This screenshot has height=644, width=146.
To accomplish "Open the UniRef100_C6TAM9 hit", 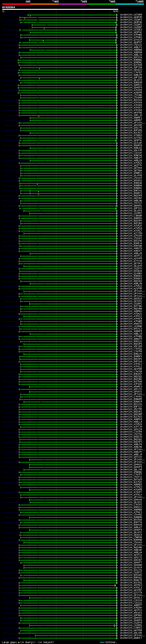I will pyautogui.click(x=131, y=15).
